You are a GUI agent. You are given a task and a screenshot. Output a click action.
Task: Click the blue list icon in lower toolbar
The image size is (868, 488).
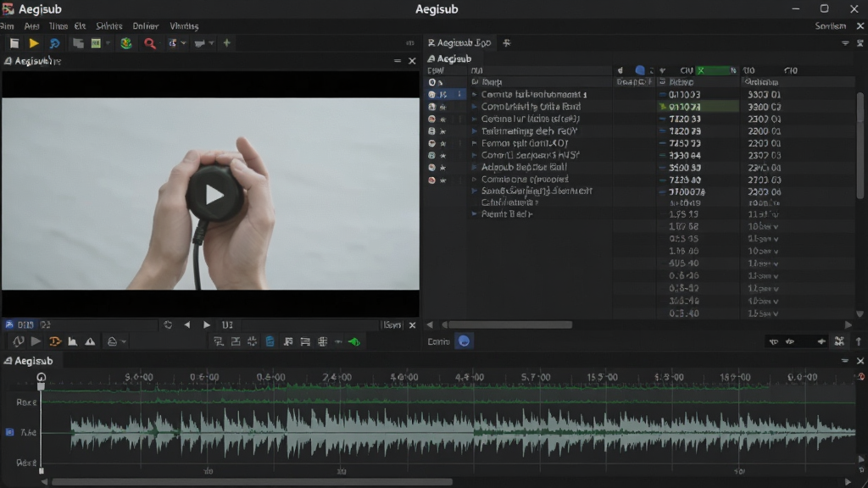[270, 341]
